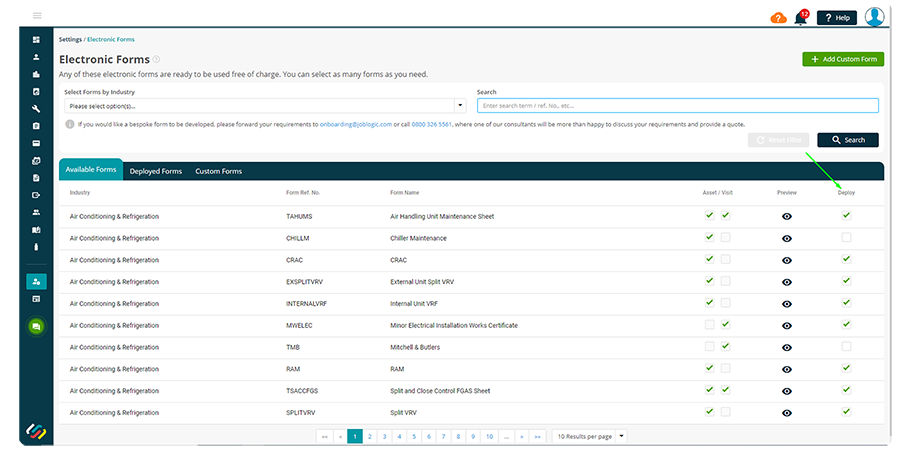The width and height of the screenshot is (910, 450).
Task: Open the green chat bubble icon
Action: tap(36, 327)
